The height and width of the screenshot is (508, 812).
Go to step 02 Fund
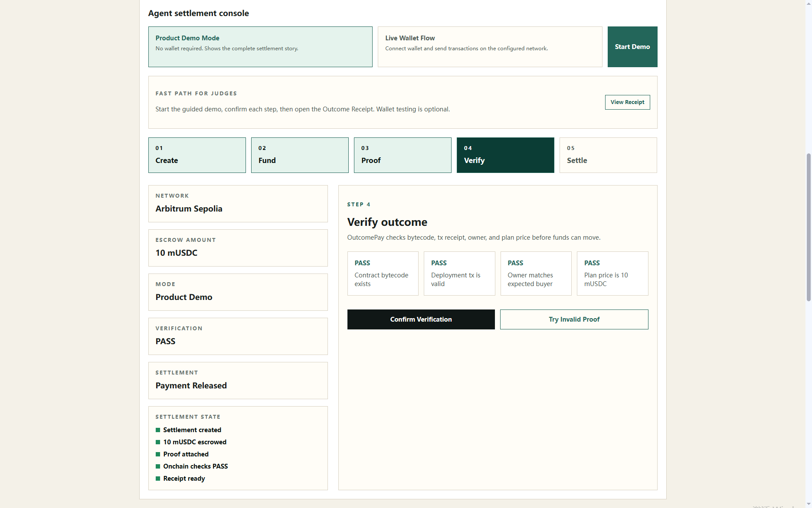[x=300, y=155]
